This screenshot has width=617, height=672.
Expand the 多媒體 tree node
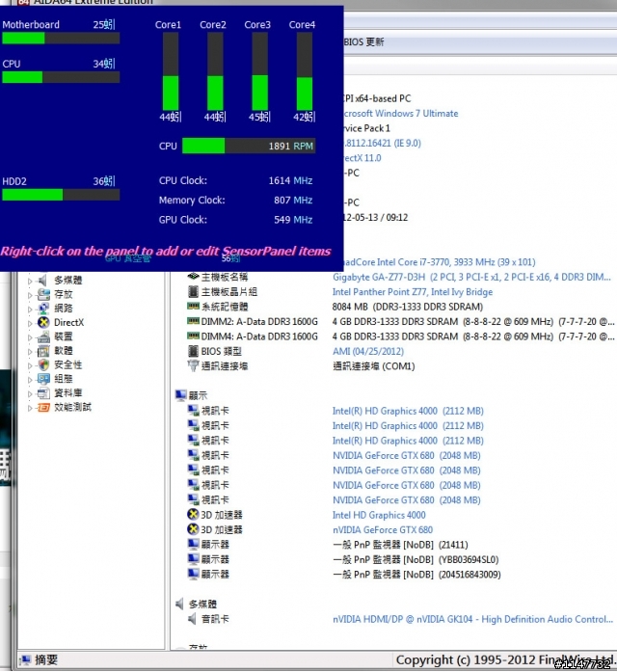click(x=30, y=282)
